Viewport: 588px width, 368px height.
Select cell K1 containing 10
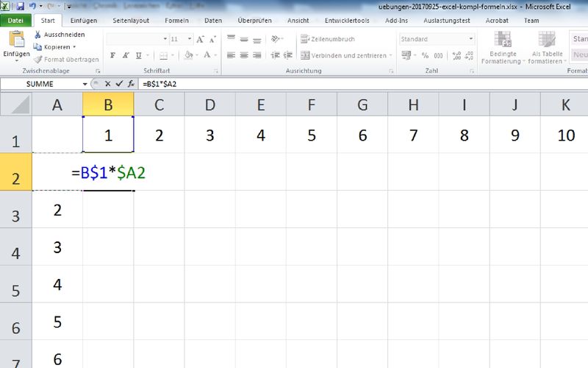click(x=565, y=135)
